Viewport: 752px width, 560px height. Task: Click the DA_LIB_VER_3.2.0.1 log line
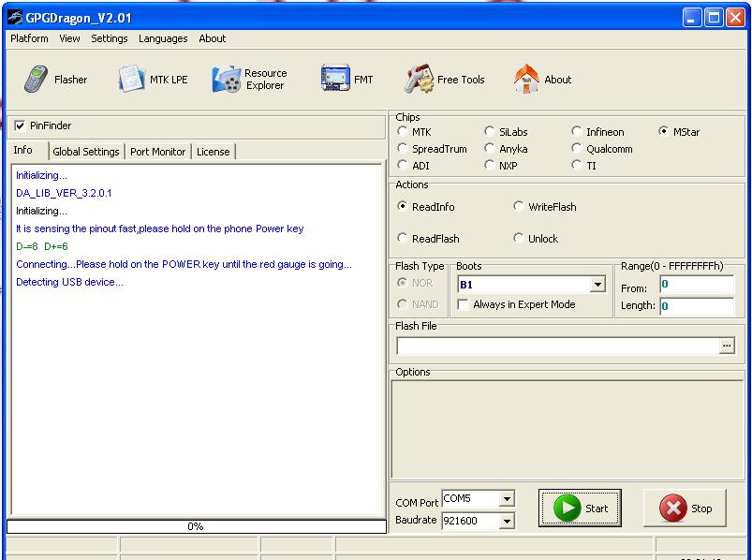coord(64,193)
